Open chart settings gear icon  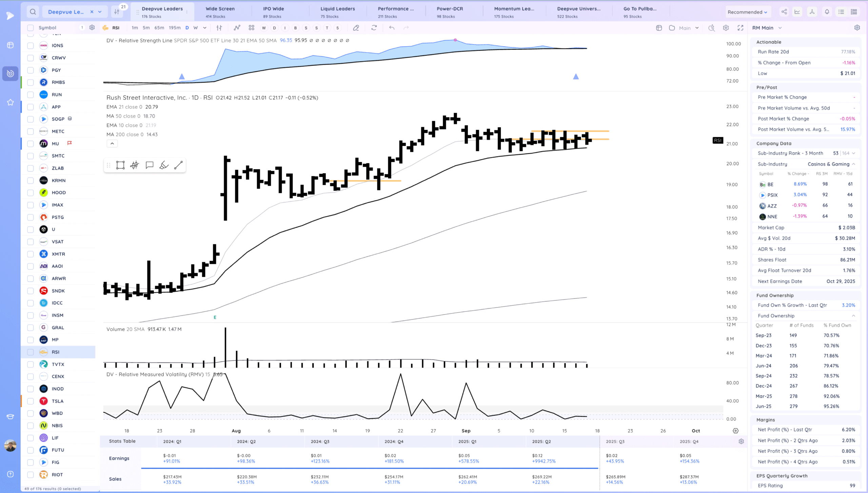click(726, 28)
